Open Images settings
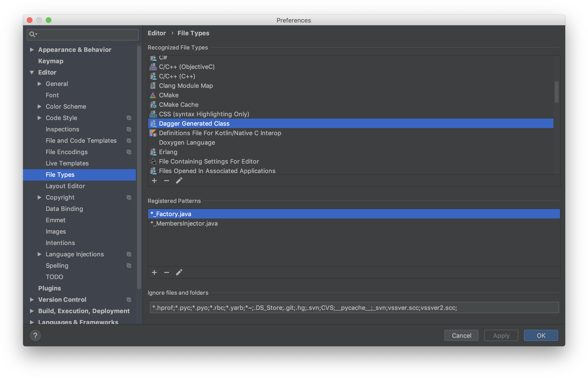The width and height of the screenshot is (588, 378). point(56,231)
